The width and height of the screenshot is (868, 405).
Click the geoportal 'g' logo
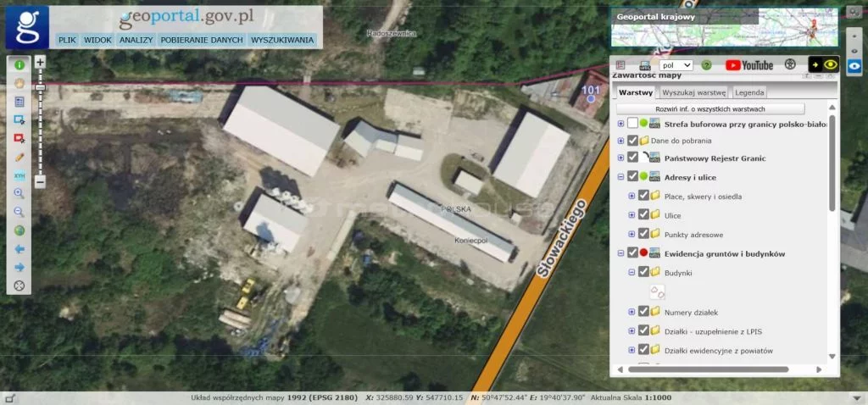27,28
